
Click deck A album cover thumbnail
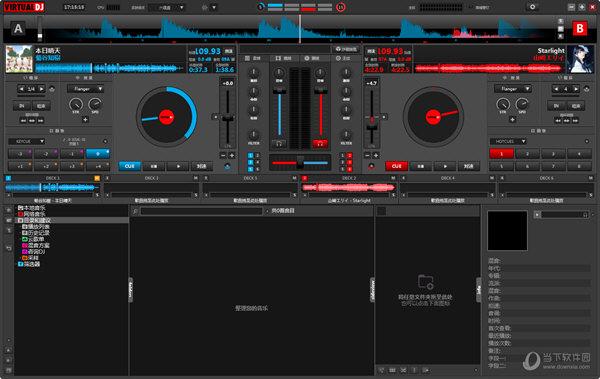[19, 59]
